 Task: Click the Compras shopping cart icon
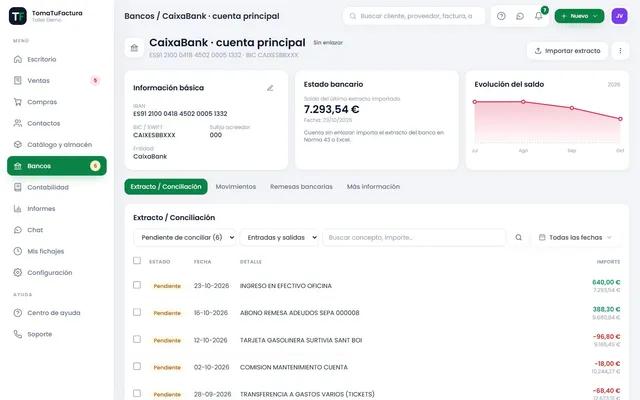[18, 102]
